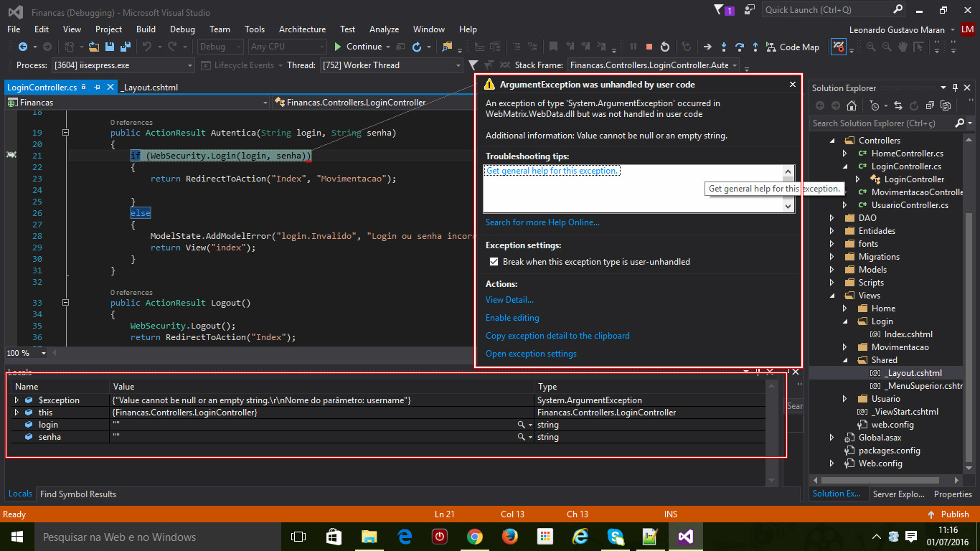Click the Save disk icon in toolbar
This screenshot has width=980, height=551.
pyautogui.click(x=110, y=47)
